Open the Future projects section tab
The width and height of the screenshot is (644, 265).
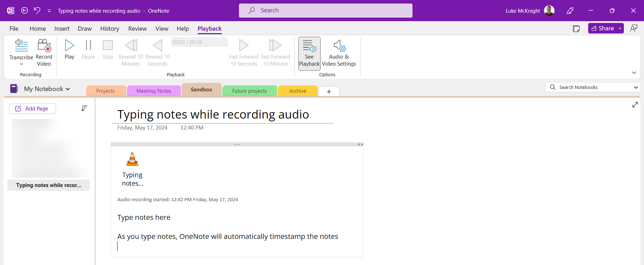[x=250, y=91]
